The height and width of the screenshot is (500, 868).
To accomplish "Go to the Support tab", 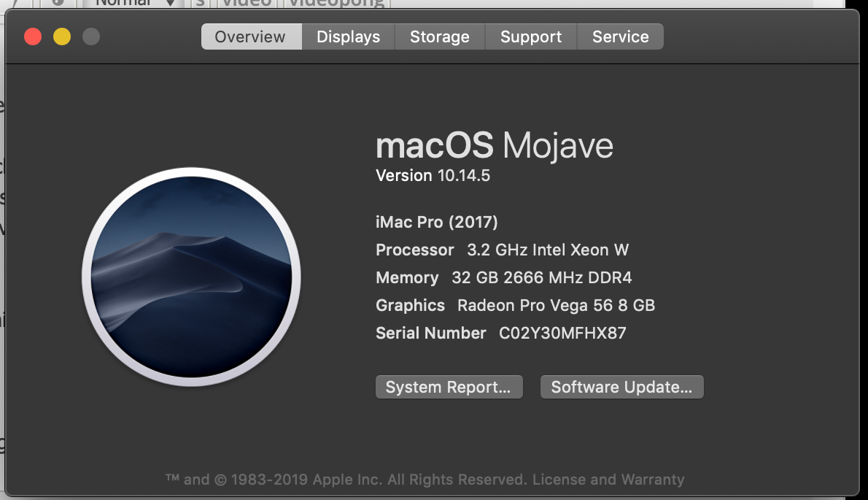I will (530, 36).
